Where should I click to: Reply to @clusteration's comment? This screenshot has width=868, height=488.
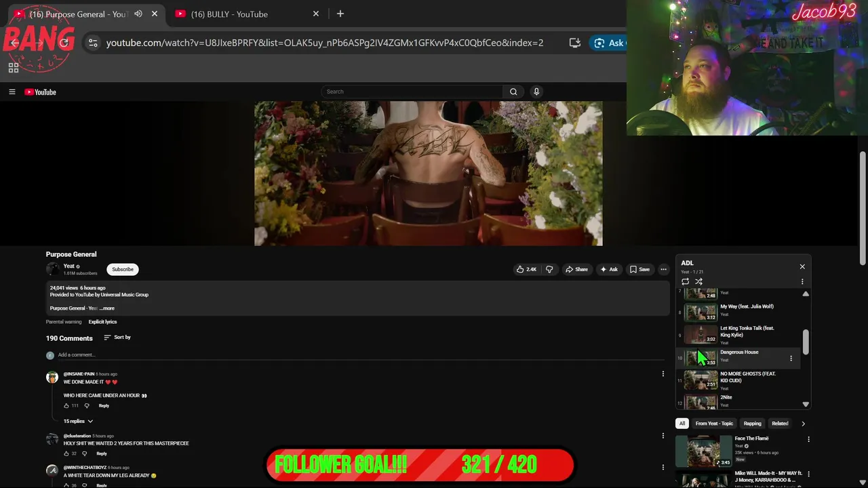102,453
